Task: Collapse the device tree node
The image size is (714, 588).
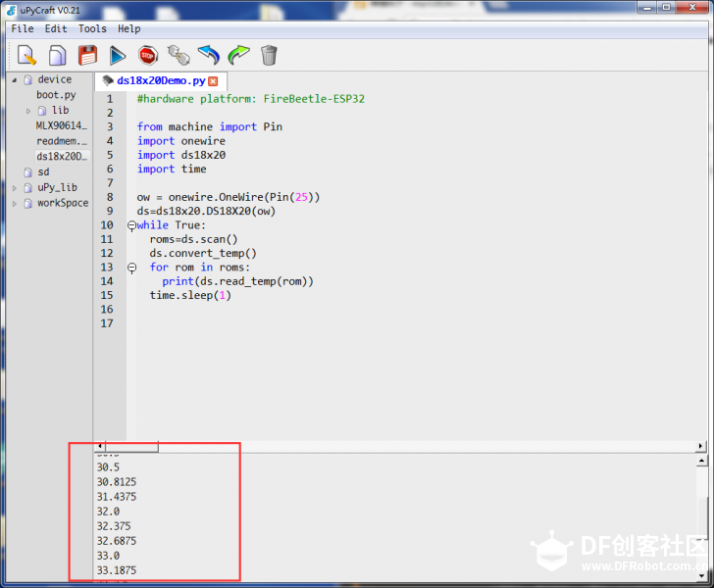Action: tap(15, 80)
